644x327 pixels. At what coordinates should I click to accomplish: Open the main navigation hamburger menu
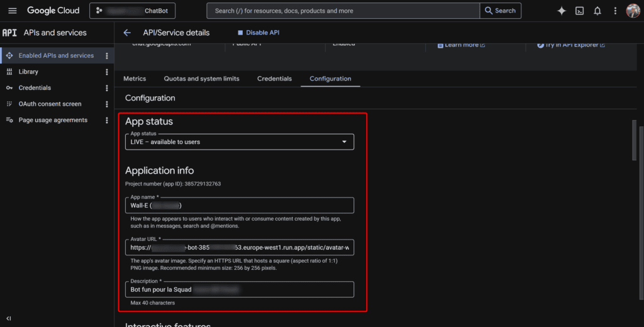pyautogui.click(x=13, y=11)
